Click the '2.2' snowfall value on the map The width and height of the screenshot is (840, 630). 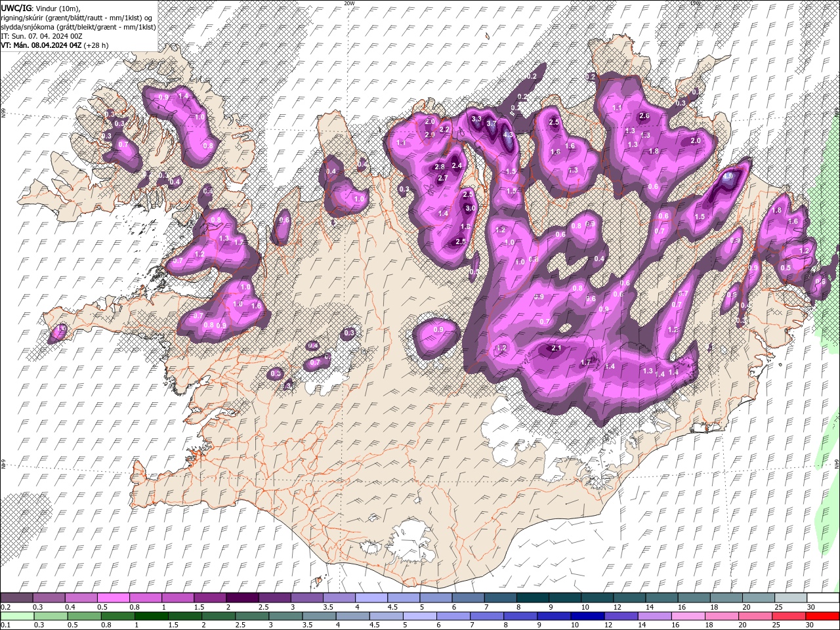(x=445, y=129)
